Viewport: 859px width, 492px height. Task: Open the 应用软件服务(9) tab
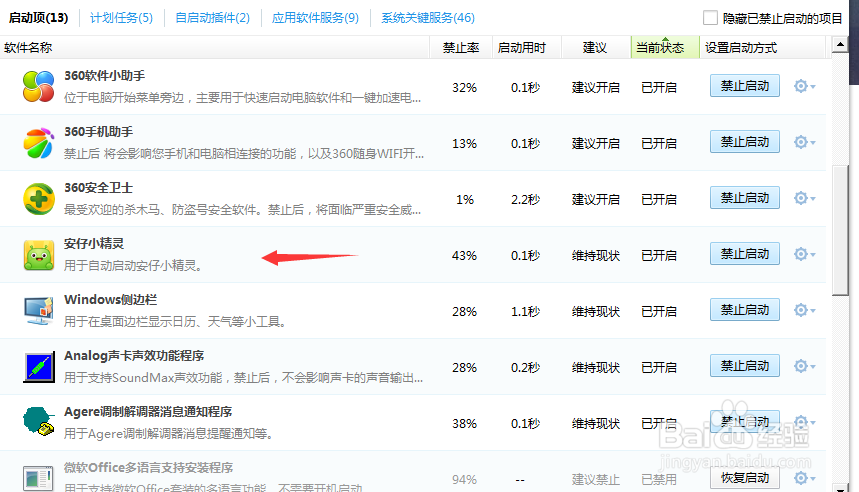point(315,18)
